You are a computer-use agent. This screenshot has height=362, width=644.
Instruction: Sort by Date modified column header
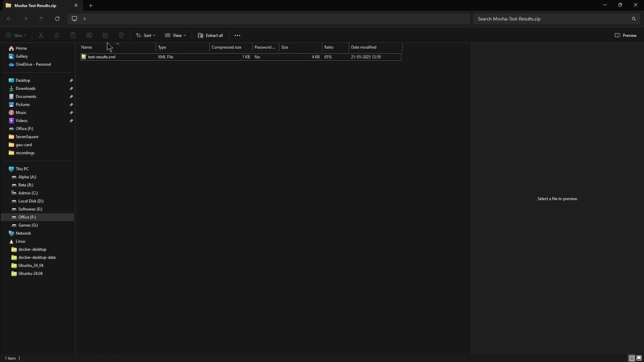click(x=376, y=47)
